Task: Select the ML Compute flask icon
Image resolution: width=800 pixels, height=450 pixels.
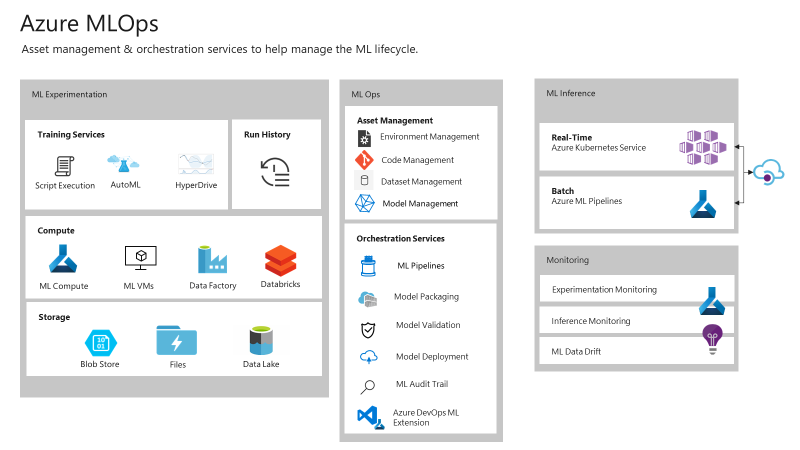Action: click(x=63, y=259)
